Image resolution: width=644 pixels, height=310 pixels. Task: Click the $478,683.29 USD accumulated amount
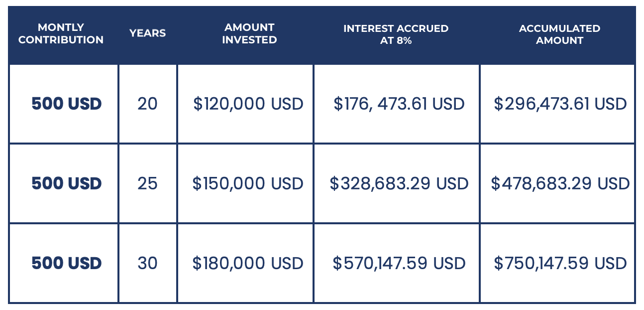coord(560,183)
